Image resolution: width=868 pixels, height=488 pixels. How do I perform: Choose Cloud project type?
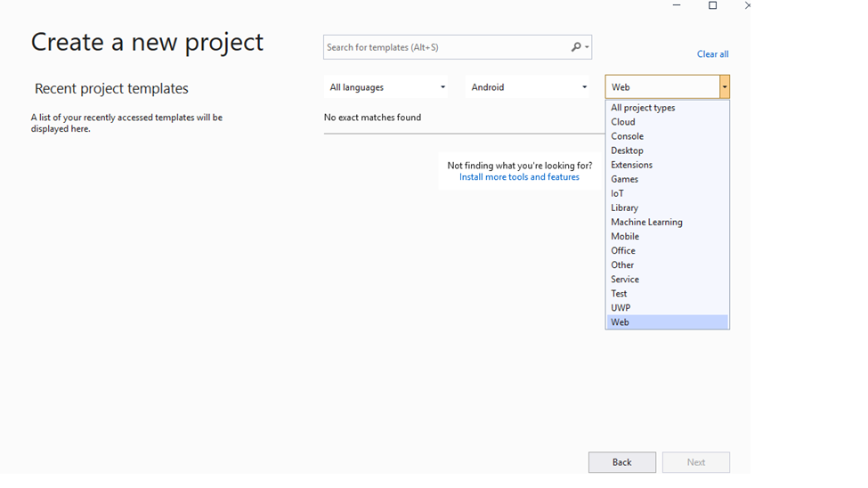coord(667,122)
